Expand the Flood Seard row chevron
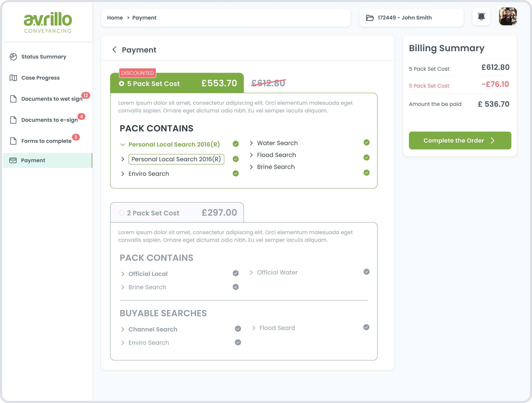Image resolution: width=532 pixels, height=403 pixels. pyautogui.click(x=254, y=328)
